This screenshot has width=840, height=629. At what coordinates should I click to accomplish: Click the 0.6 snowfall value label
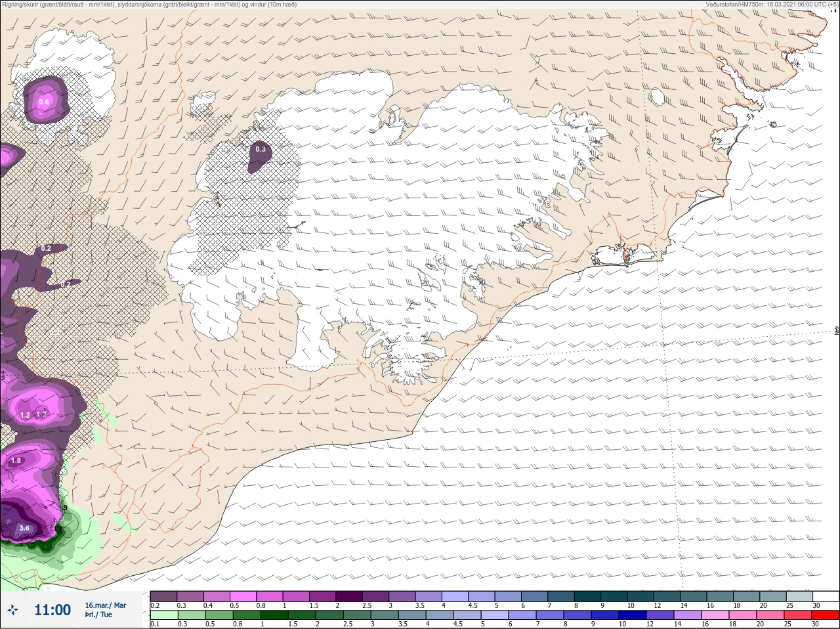(x=44, y=102)
